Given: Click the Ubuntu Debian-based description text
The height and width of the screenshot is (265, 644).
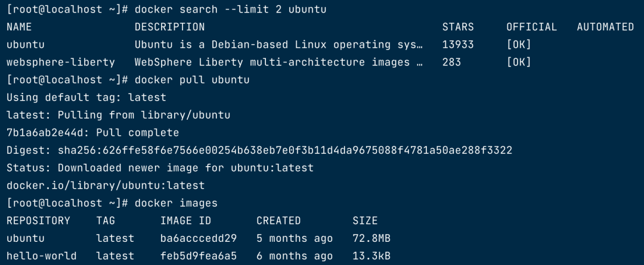Looking at the screenshot, I should click(278, 45).
